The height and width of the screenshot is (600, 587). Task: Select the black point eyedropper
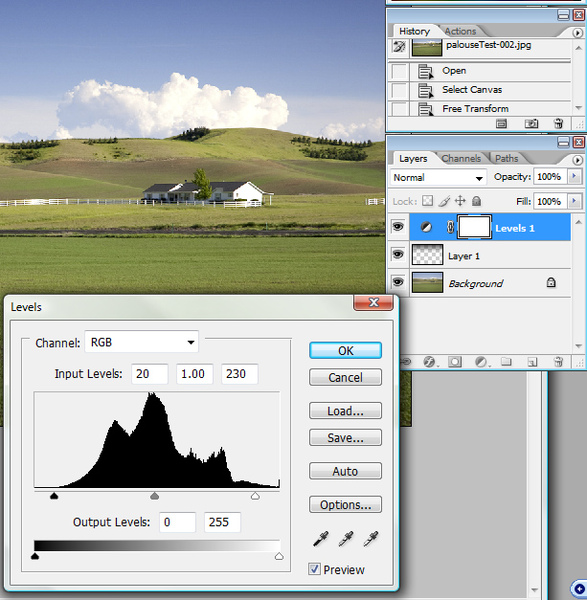[321, 538]
